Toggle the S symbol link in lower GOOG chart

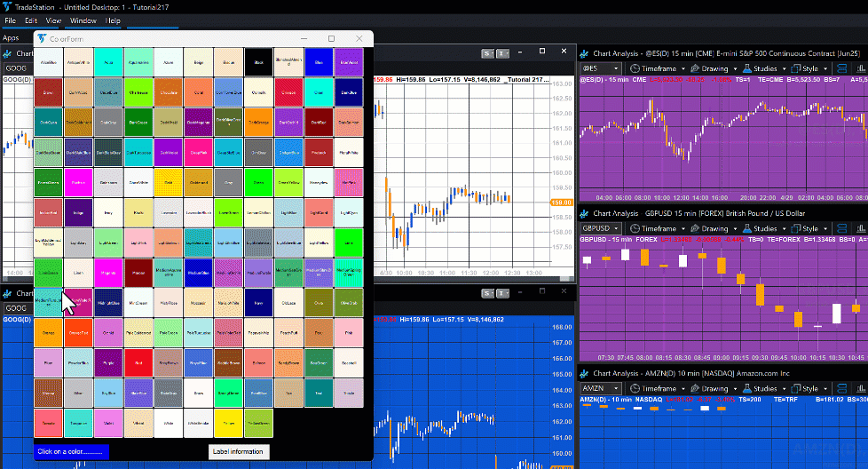[487, 293]
